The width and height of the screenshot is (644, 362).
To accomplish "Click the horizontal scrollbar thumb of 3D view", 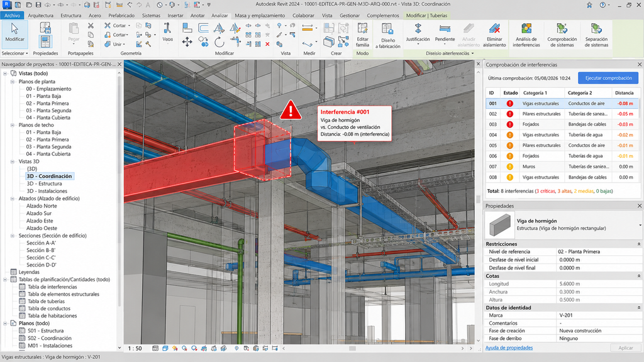I will [352, 348].
